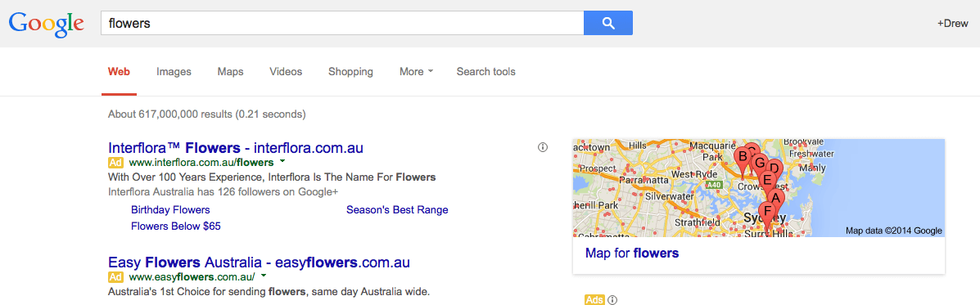Click map pin F near Surry Hills
The width and height of the screenshot is (980, 305).
coord(767,212)
